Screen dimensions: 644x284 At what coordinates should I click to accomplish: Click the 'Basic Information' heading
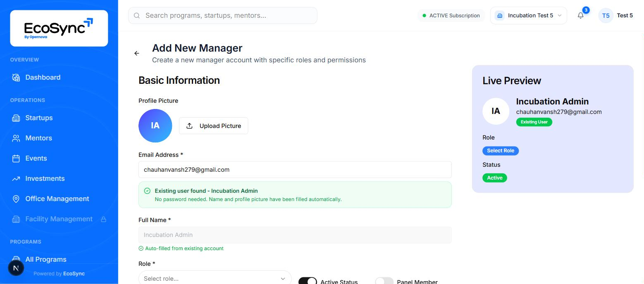point(179,80)
